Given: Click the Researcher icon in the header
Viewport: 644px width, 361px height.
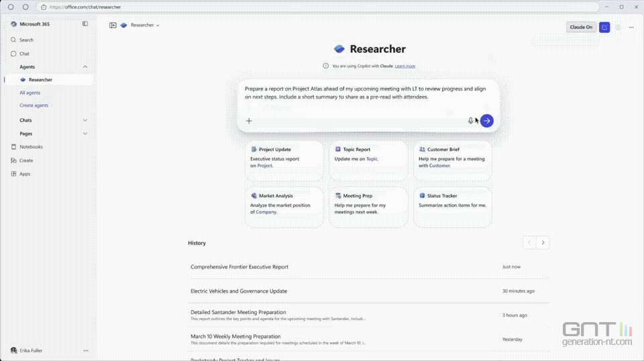Looking at the screenshot, I should coord(123,25).
